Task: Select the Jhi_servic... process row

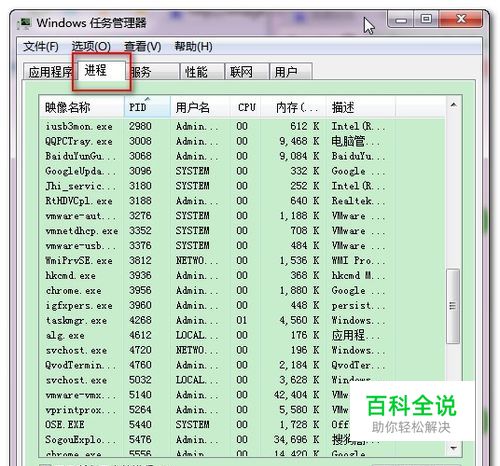Action: (242, 186)
